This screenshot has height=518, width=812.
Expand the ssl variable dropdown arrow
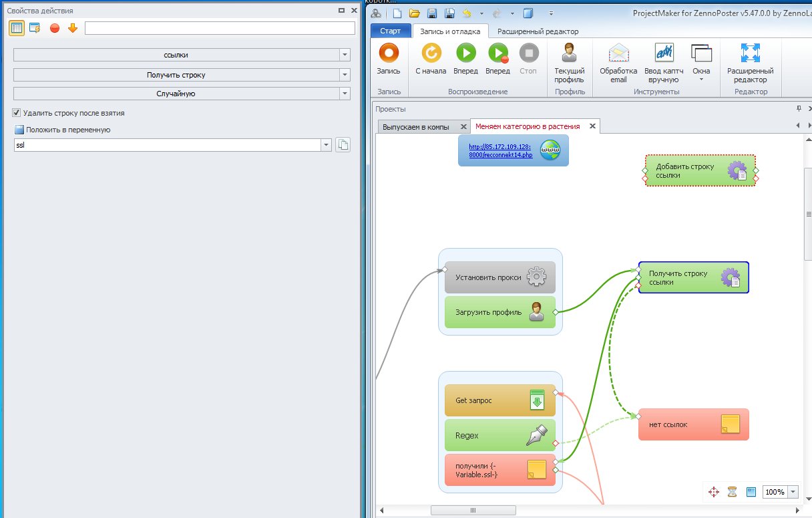[326, 145]
